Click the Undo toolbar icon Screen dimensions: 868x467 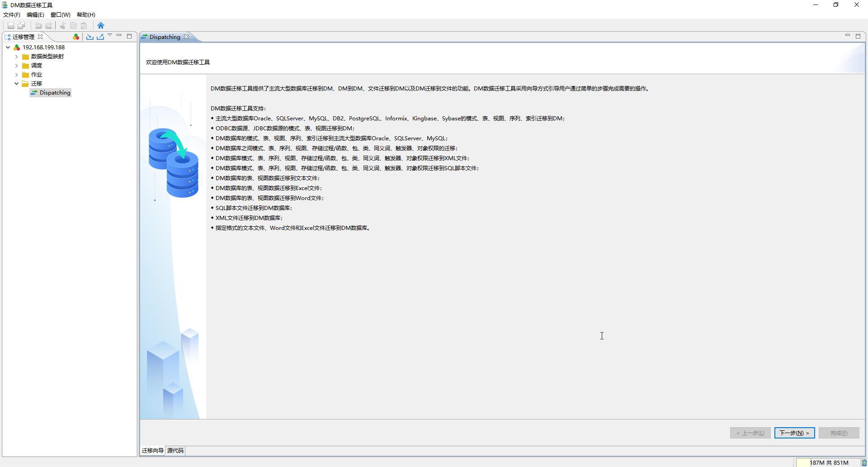(38, 26)
